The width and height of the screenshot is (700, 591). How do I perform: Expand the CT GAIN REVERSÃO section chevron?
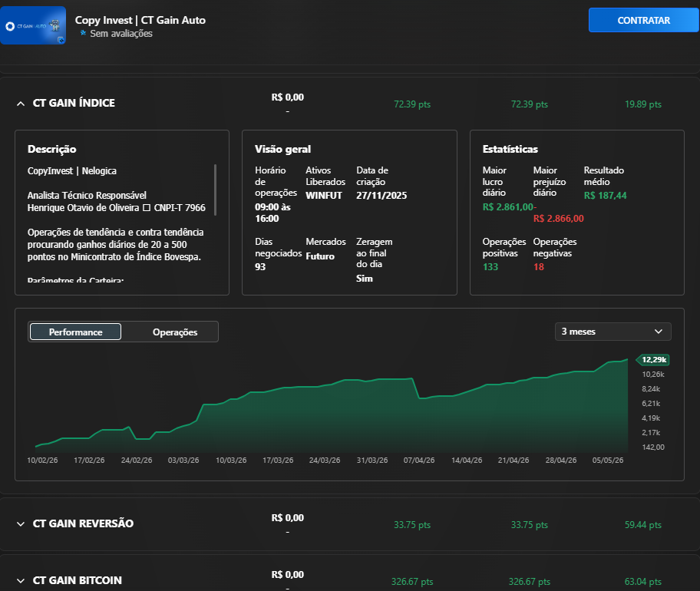(21, 524)
